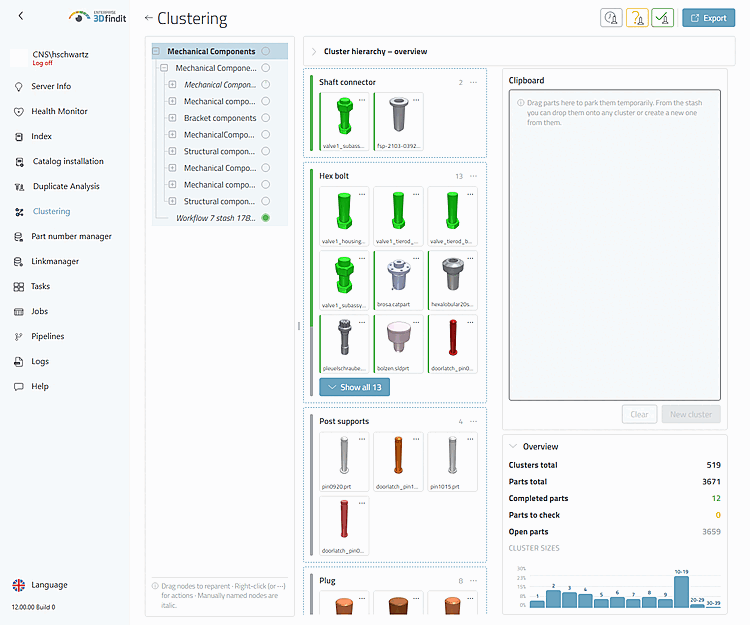Select the fsp-2103-0392 part thumbnail
This screenshot has height=625, width=750.
[x=398, y=121]
